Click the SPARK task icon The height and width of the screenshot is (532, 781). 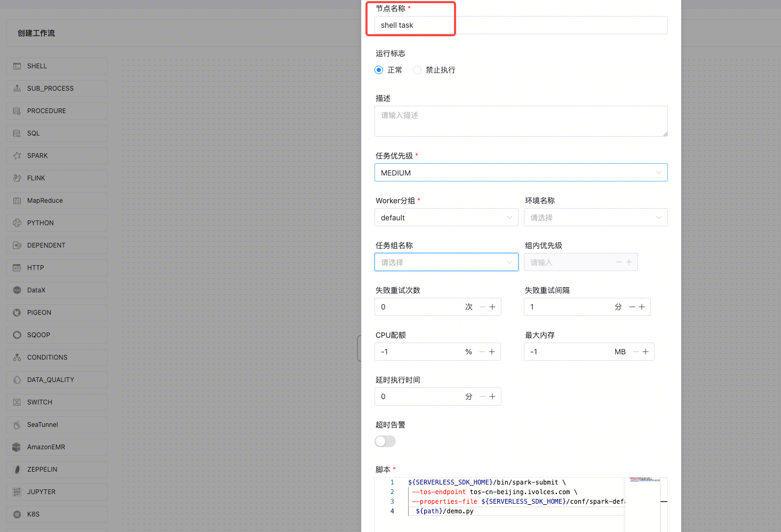coord(17,156)
